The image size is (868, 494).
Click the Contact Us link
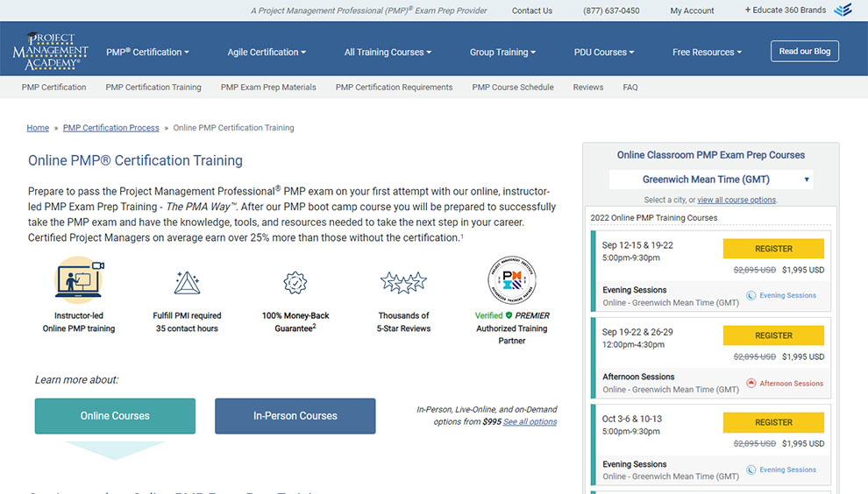[x=532, y=11]
